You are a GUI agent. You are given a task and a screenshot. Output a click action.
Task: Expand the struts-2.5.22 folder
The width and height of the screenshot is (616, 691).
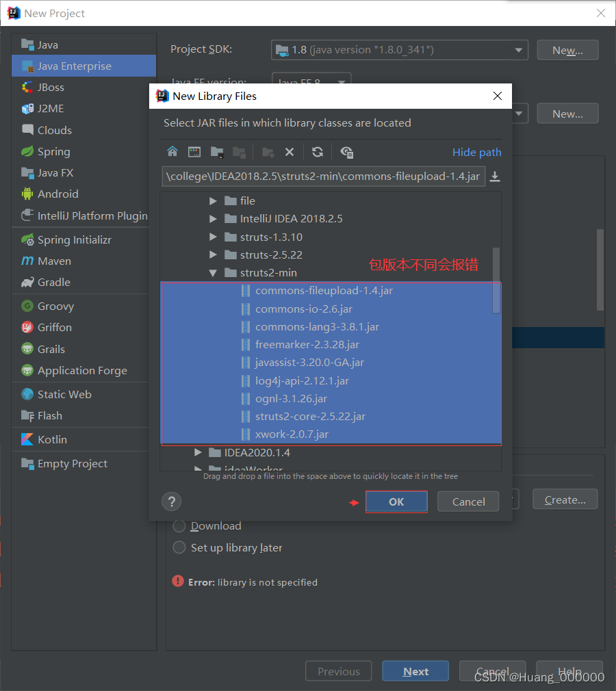[213, 255]
